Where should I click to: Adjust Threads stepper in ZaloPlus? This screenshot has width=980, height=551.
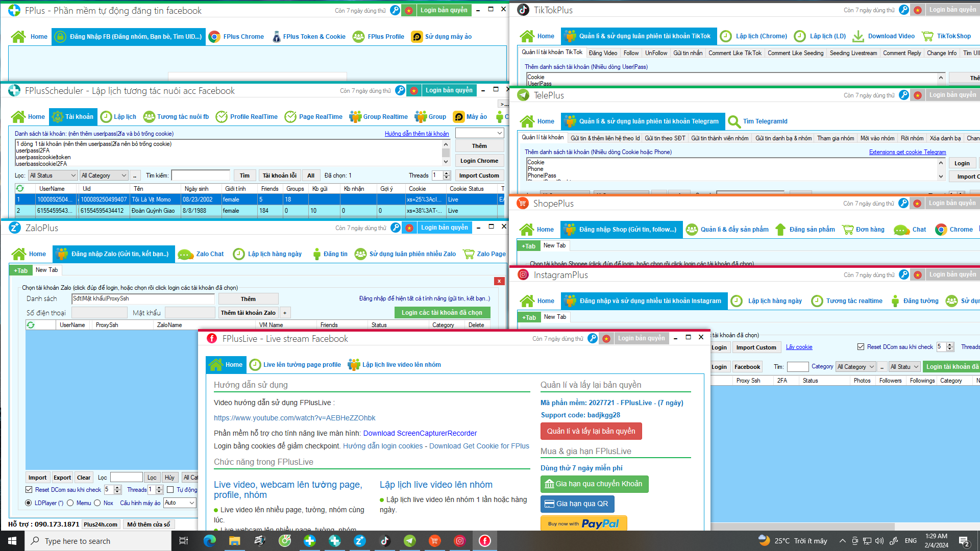click(x=159, y=490)
